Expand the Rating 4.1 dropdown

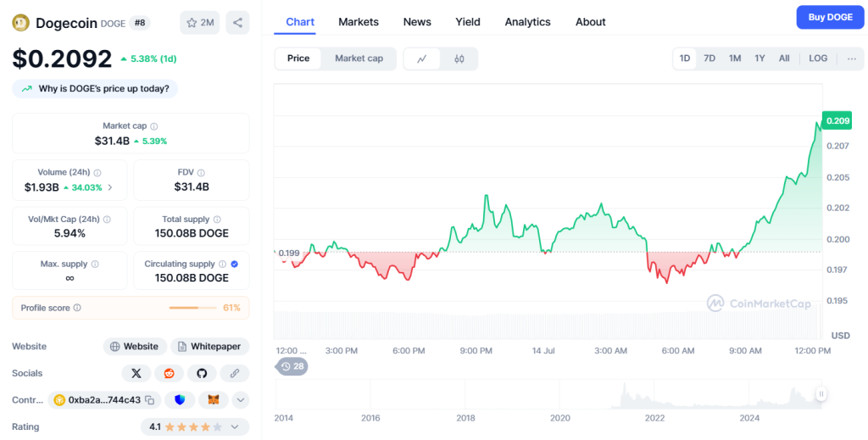[235, 426]
